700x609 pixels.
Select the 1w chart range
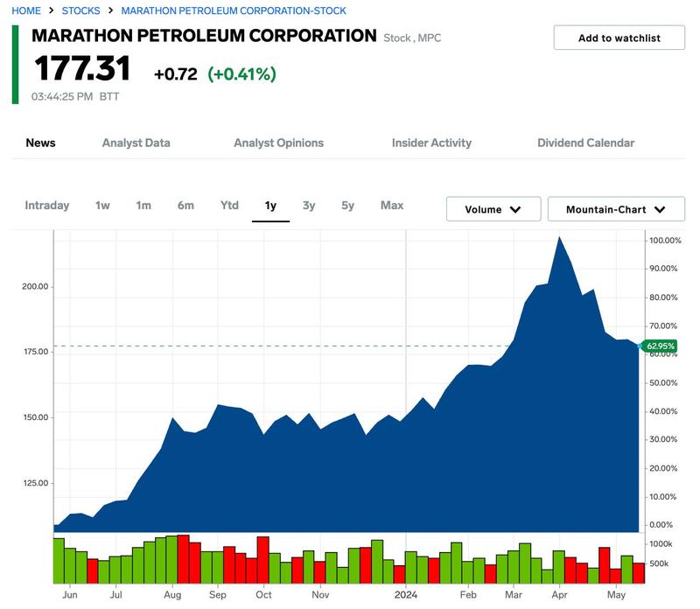[x=102, y=206]
